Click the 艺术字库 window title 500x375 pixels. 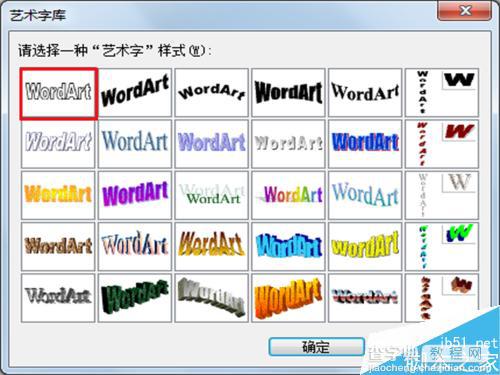tap(38, 15)
